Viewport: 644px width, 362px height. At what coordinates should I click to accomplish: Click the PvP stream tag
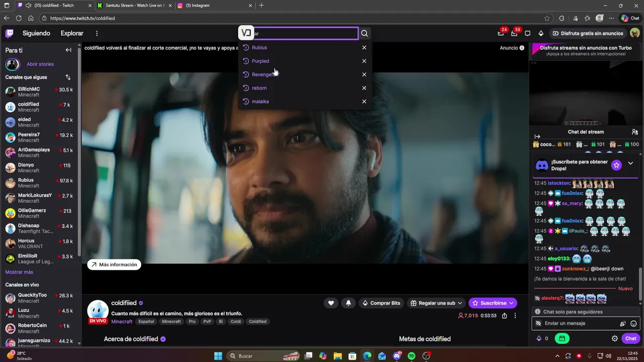point(207,321)
